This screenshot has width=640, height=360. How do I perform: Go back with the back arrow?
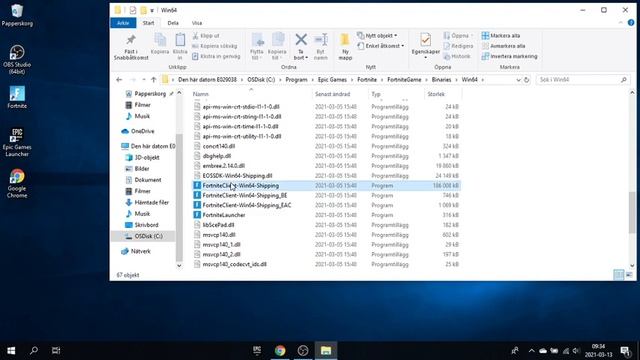pyautogui.click(x=119, y=80)
